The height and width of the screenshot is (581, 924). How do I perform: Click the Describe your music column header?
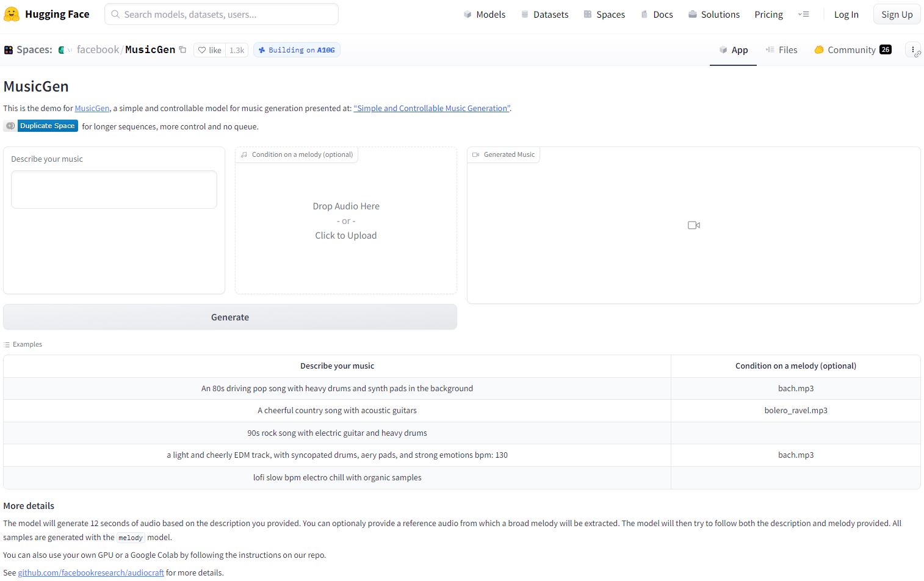tap(337, 366)
